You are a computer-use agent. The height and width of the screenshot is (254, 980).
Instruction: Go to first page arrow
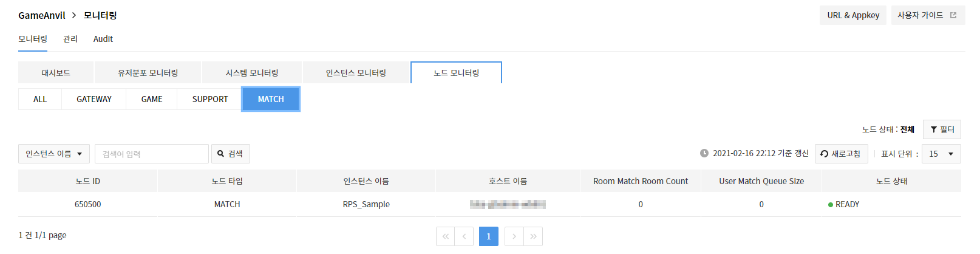(x=446, y=236)
